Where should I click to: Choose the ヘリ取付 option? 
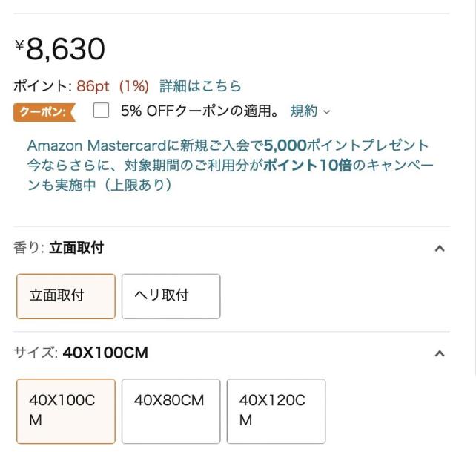(x=171, y=296)
